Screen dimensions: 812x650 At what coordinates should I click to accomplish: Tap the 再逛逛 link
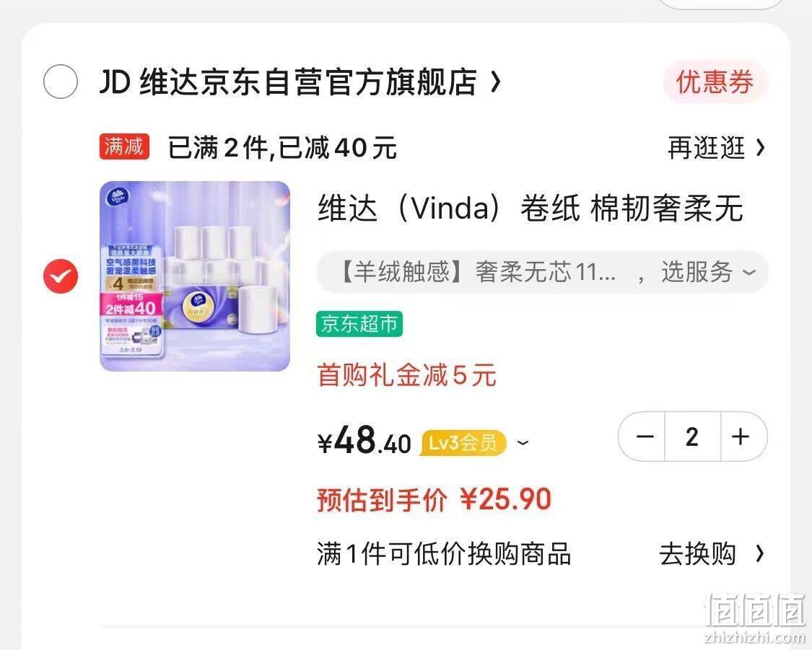pos(707,148)
